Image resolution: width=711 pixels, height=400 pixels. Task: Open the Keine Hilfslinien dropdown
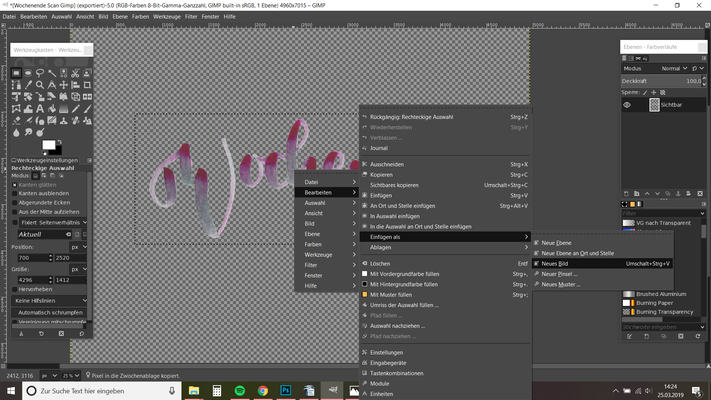pos(50,300)
